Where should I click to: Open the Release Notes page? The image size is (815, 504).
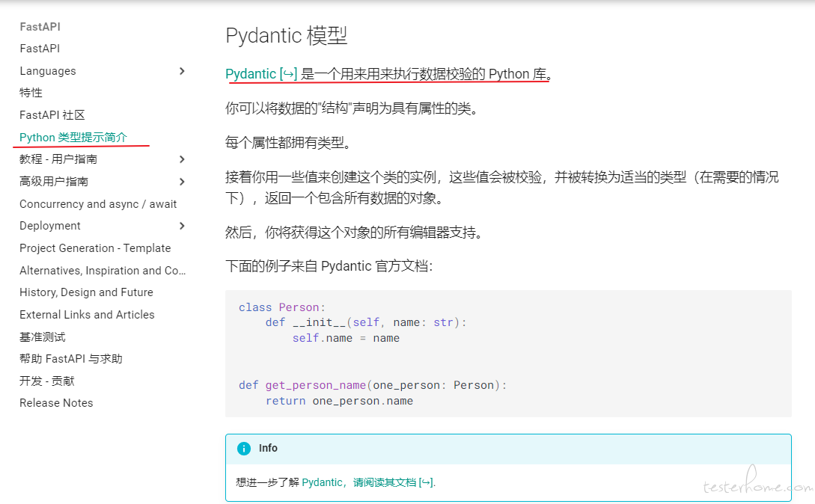[x=56, y=403]
